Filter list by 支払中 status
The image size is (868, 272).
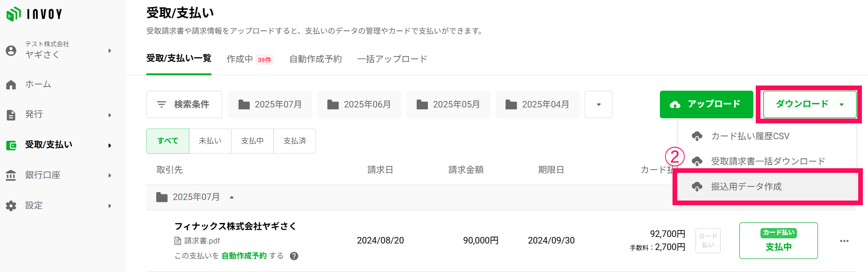point(253,141)
